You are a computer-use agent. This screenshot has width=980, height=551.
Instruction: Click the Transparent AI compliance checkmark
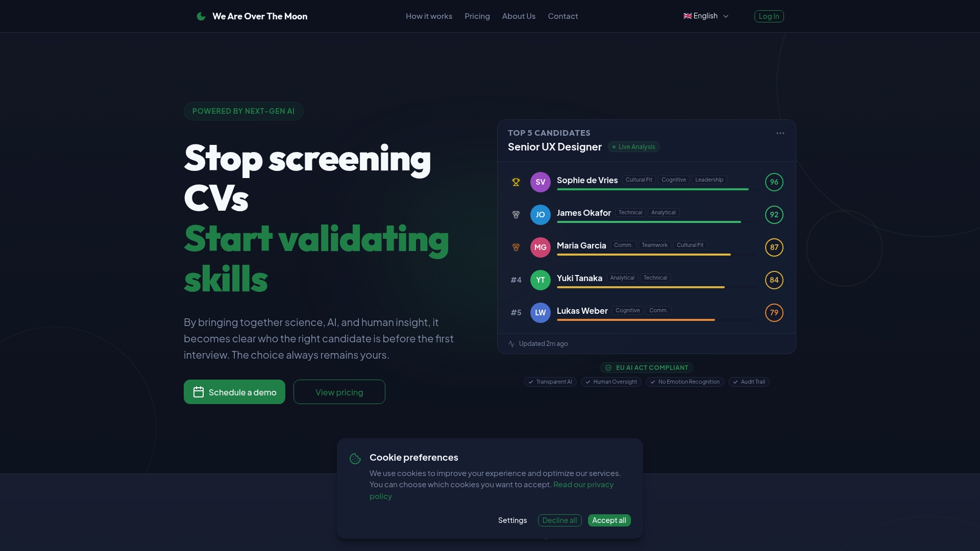click(x=531, y=382)
